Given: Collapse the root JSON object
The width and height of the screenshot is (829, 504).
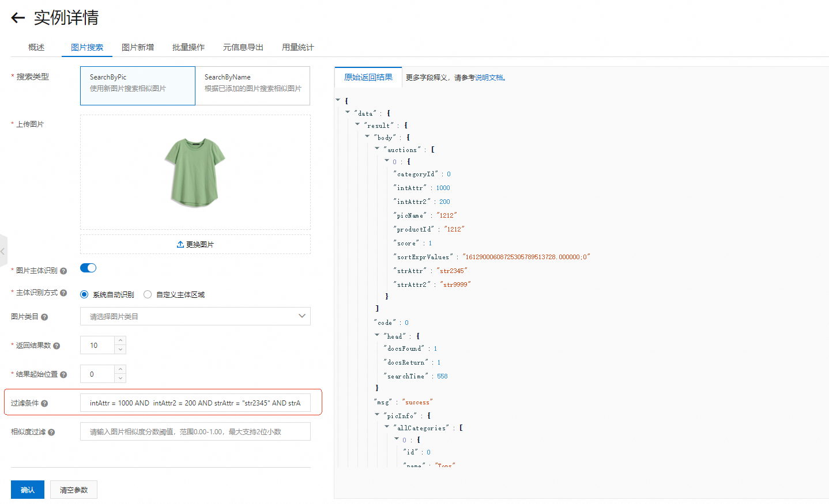Looking at the screenshot, I should [338, 100].
